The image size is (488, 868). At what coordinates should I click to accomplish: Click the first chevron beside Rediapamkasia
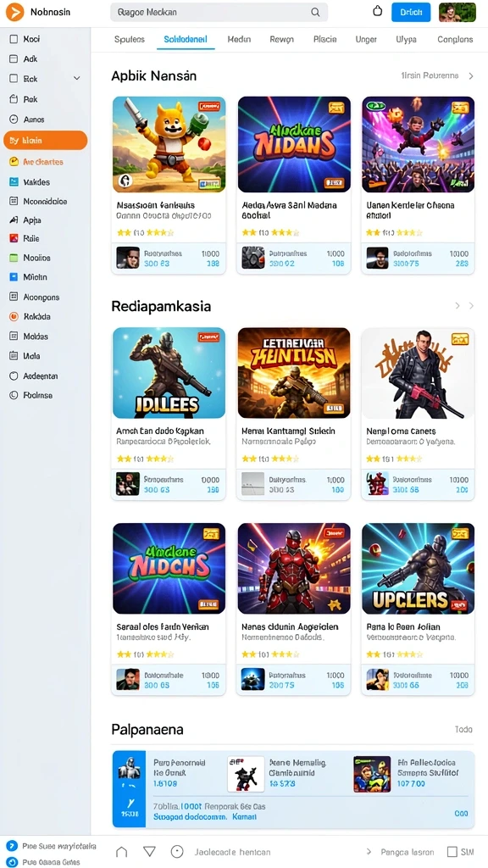(457, 305)
